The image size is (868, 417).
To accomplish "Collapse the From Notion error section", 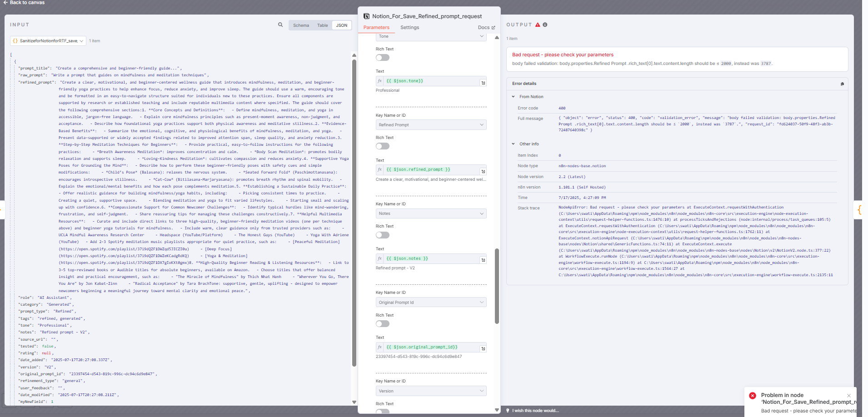I will (514, 97).
